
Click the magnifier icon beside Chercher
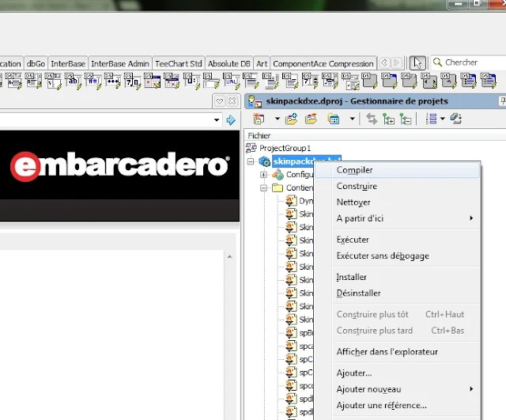click(x=437, y=62)
